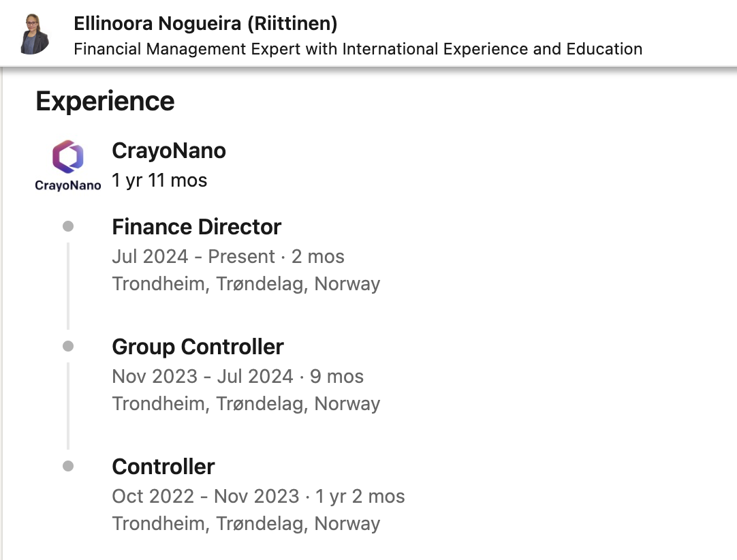The height and width of the screenshot is (560, 737).
Task: Click Controller's Trondheim, Trøndelag, Norway location
Action: 246,525
